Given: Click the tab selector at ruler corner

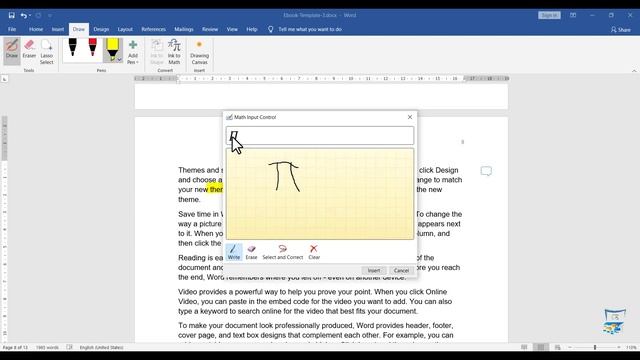Looking at the screenshot, I should pos(4,79).
